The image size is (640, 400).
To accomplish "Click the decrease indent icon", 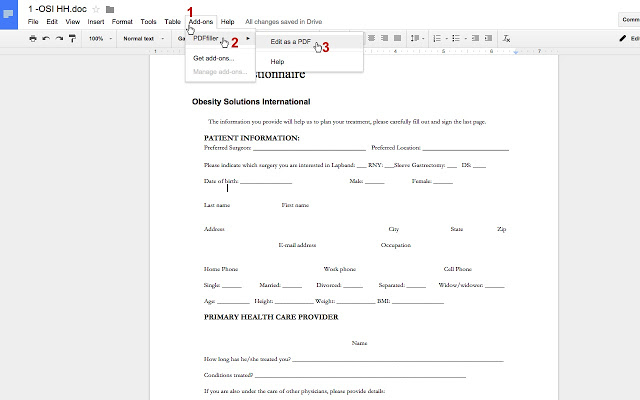I will click(475, 38).
